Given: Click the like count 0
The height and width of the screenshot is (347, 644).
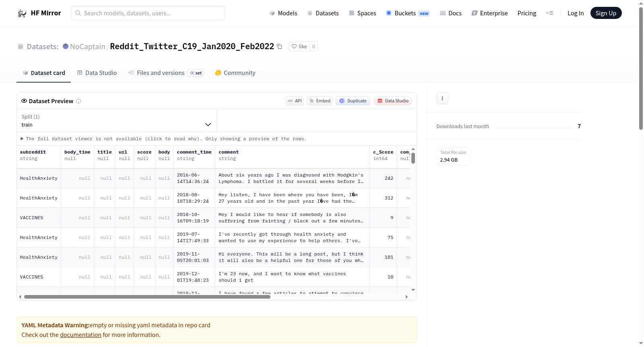Looking at the screenshot, I should pyautogui.click(x=314, y=46).
